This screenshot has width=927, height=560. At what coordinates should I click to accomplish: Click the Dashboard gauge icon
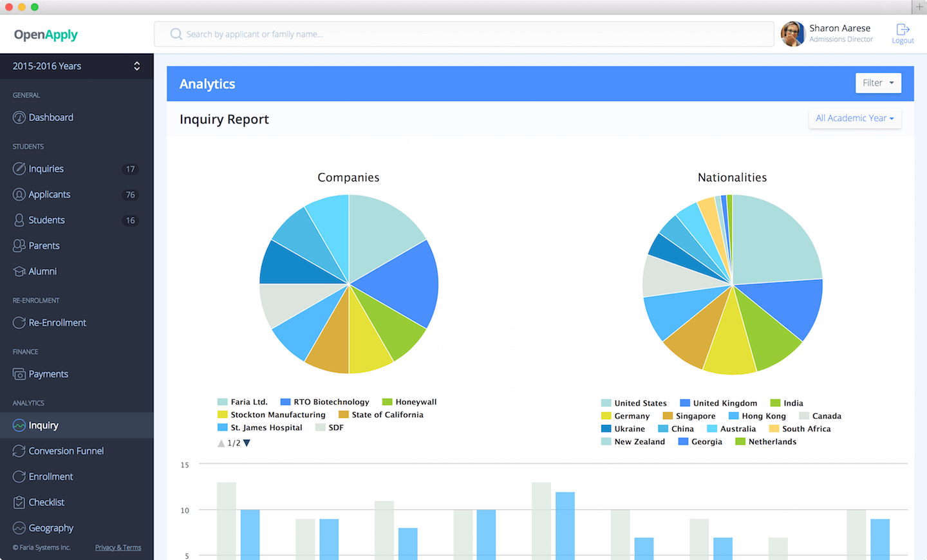[x=19, y=118]
